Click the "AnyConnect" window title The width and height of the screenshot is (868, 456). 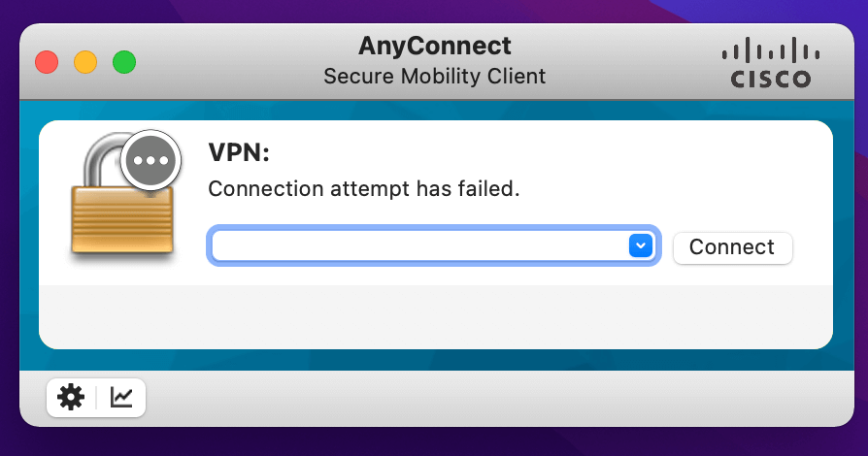click(x=434, y=46)
